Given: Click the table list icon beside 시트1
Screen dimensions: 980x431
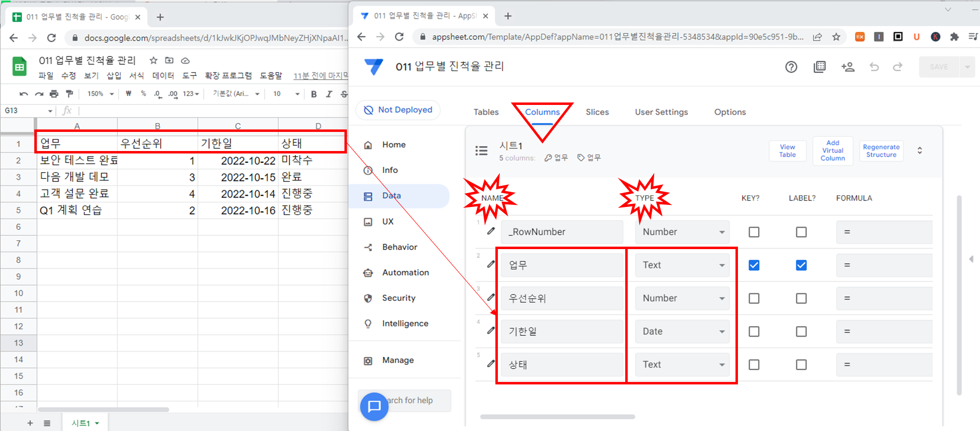Looking at the screenshot, I should [x=481, y=151].
